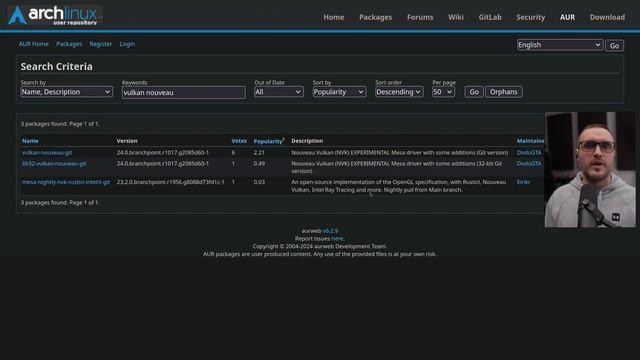Screen dimensions: 640x360
Task: Click the Register link
Action: click(100, 44)
